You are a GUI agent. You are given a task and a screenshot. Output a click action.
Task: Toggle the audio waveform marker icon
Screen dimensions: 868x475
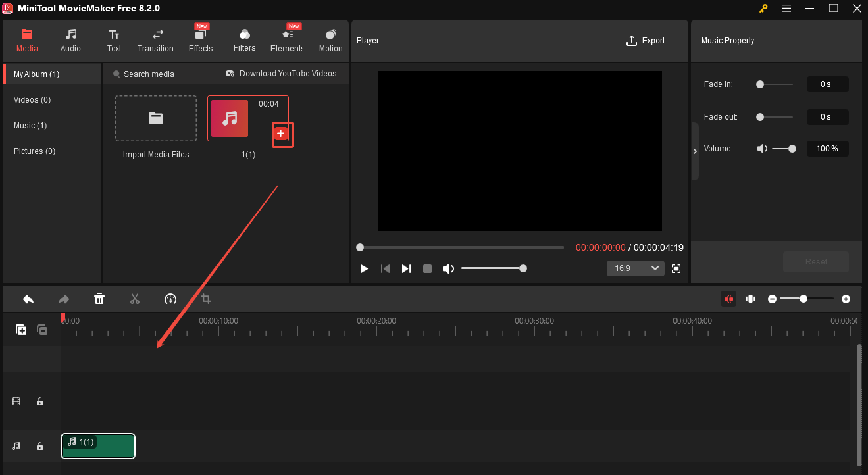(750, 299)
